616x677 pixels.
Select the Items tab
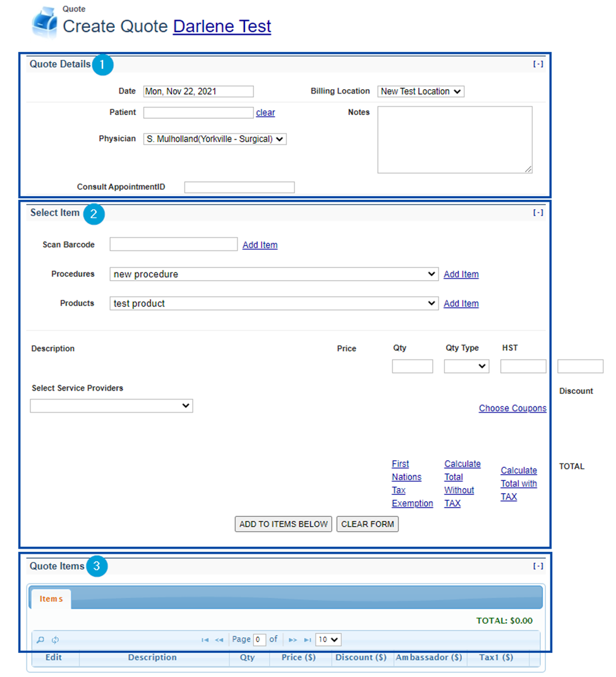coord(51,599)
